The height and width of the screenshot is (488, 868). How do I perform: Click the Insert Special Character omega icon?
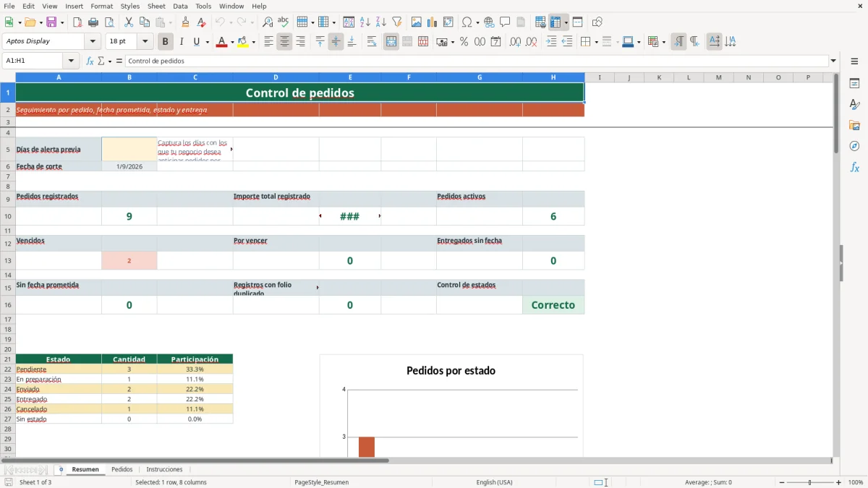tap(467, 22)
